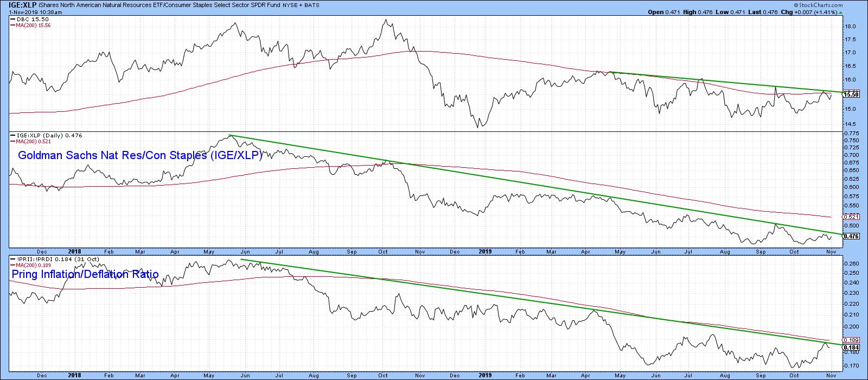Click the 0.775 label on the IGE:XLP axis
The image size is (868, 380).
coord(852,134)
